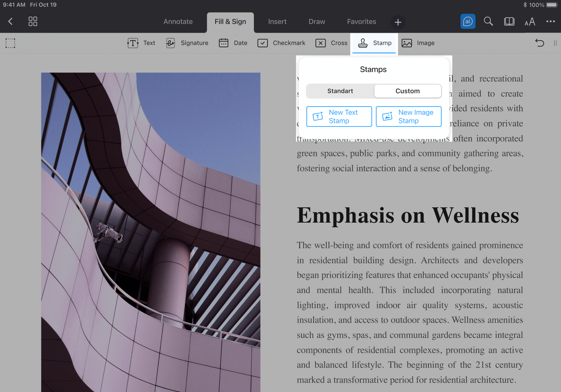Choose the Checkmark tool
Image resolution: width=561 pixels, height=392 pixels.
[x=282, y=43]
